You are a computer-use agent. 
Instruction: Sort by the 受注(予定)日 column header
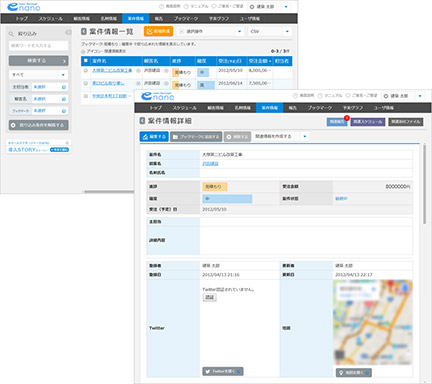(231, 61)
